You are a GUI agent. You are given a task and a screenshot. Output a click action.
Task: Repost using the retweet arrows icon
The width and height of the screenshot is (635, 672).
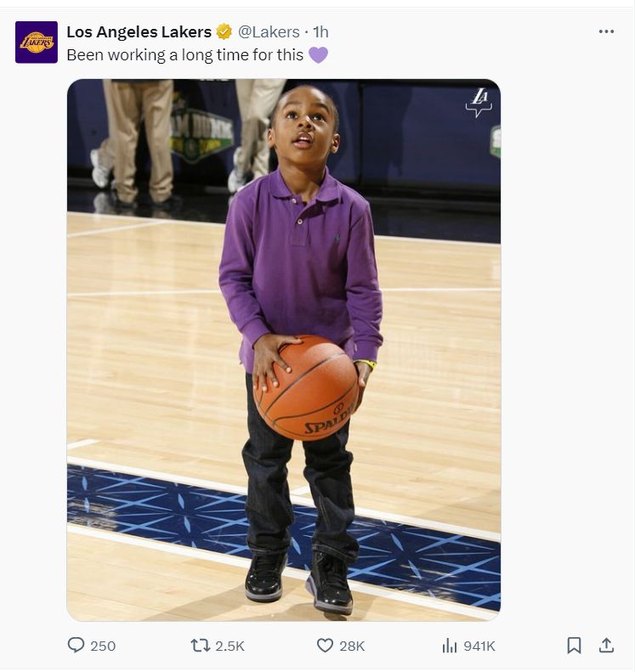point(200,646)
